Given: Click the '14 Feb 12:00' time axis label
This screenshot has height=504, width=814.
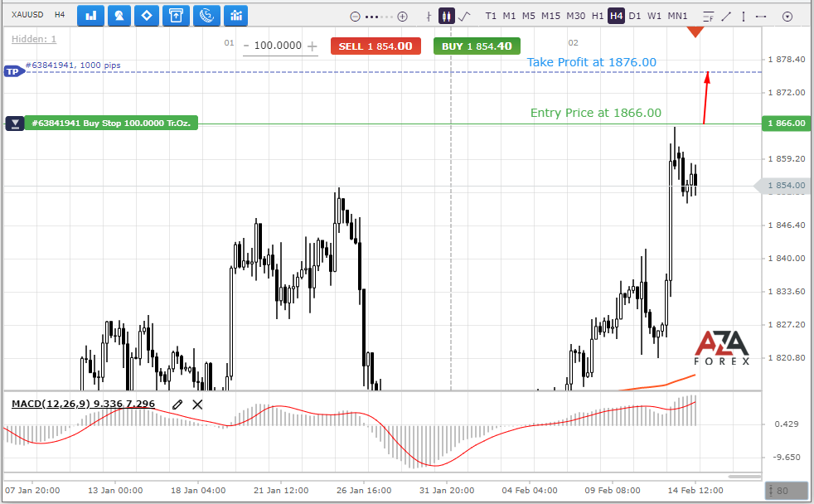Looking at the screenshot, I should pyautogui.click(x=695, y=490).
